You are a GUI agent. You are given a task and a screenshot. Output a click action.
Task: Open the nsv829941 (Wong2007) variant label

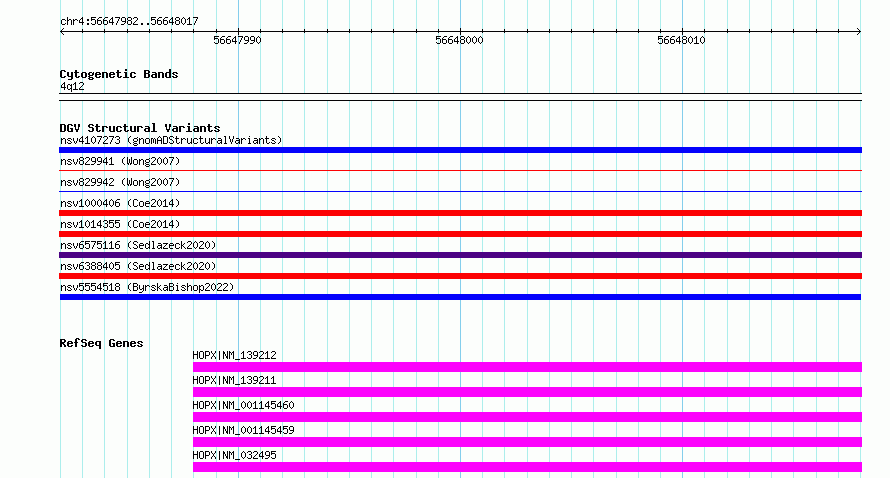pos(120,161)
